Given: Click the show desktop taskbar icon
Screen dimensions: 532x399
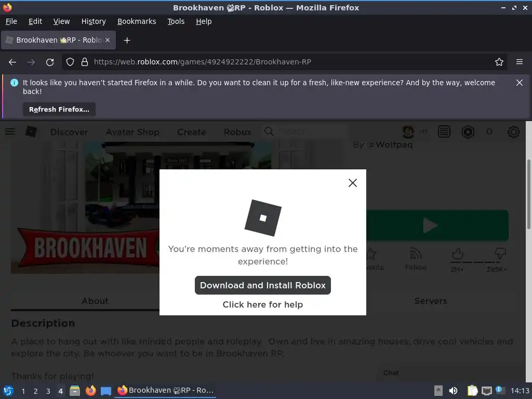Looking at the screenshot, I should tap(106, 391).
